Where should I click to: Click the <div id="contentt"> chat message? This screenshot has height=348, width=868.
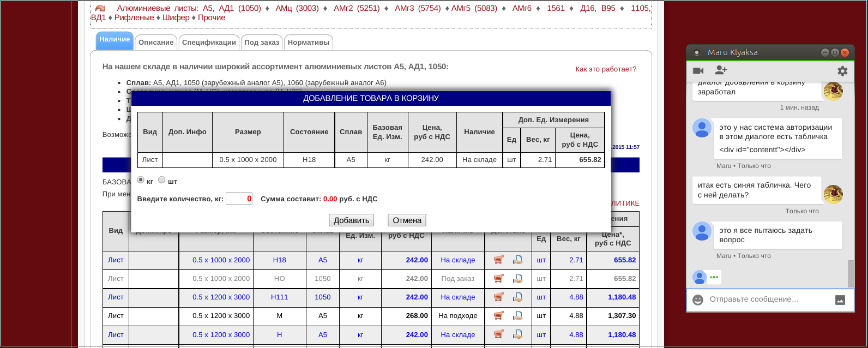(762, 149)
